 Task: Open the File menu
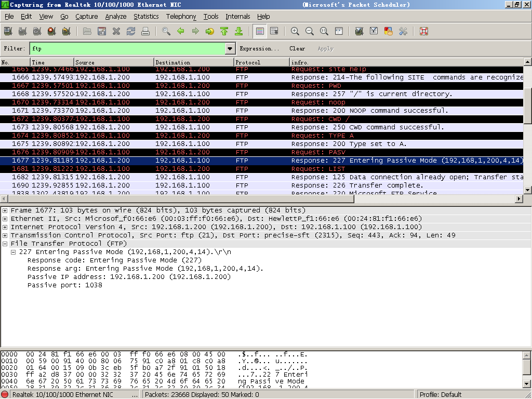[x=9, y=16]
